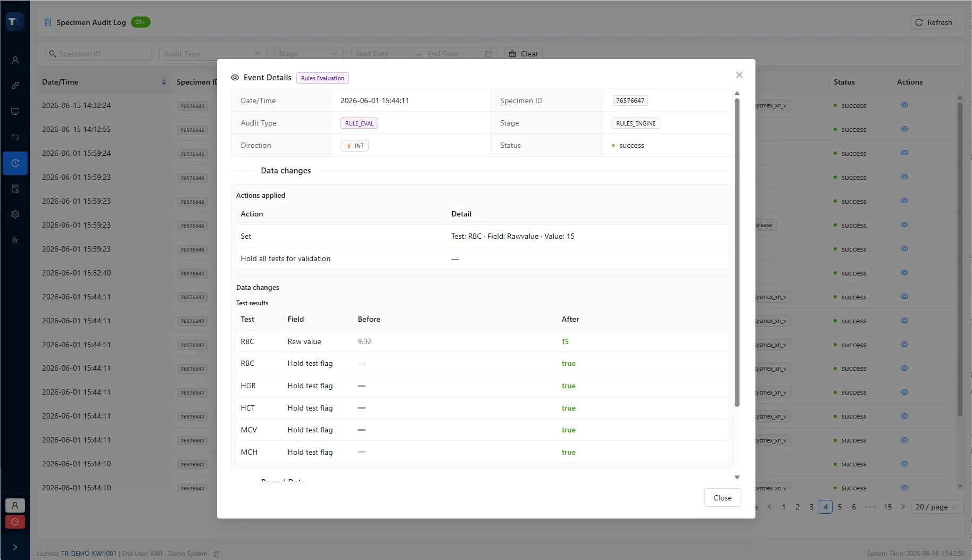972x560 pixels.
Task: Open the 20 / page size dropdown
Action: 937,507
